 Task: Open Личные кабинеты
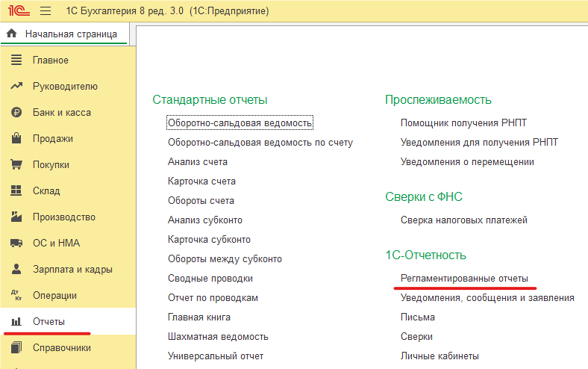coord(440,356)
